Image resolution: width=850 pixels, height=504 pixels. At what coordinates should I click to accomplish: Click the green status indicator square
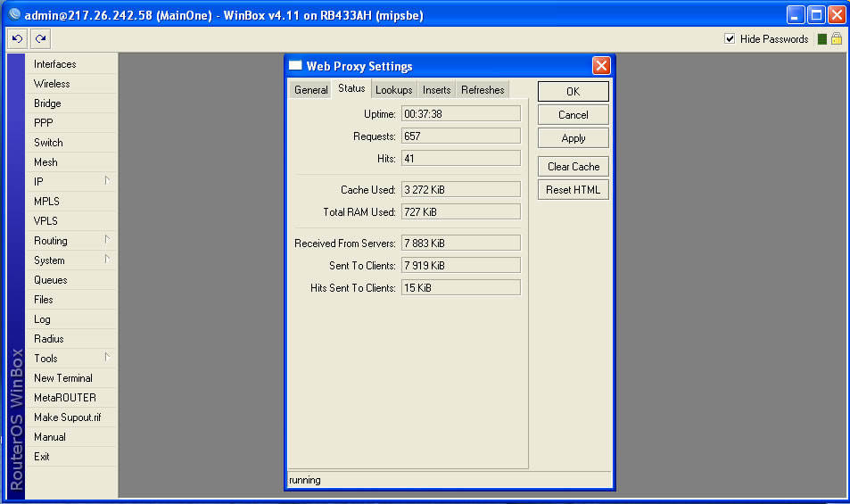click(821, 39)
